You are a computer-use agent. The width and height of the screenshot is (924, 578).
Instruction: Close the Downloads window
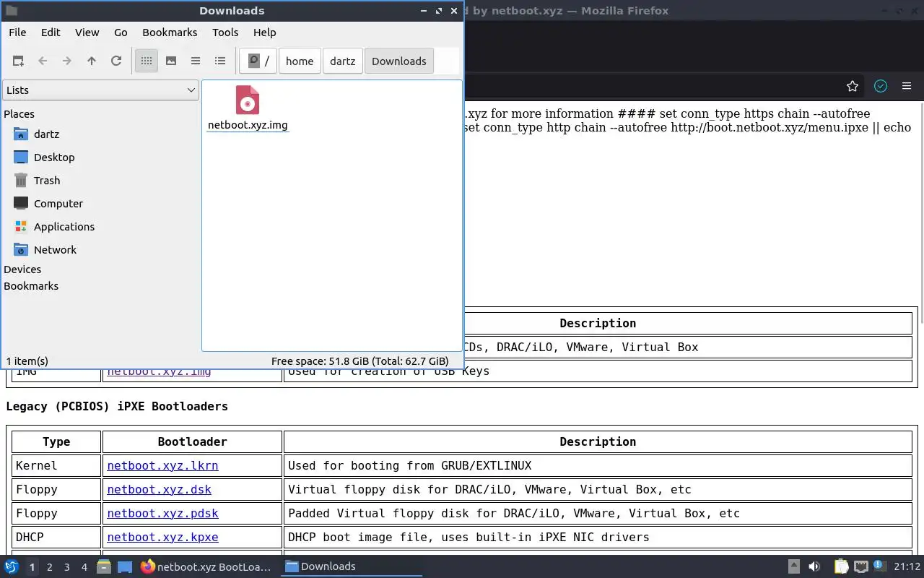point(454,11)
